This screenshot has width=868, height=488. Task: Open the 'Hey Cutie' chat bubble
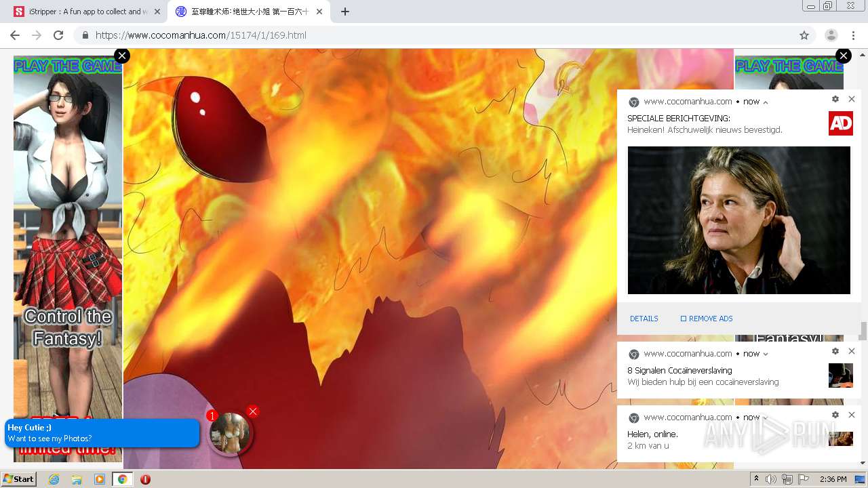pos(102,433)
